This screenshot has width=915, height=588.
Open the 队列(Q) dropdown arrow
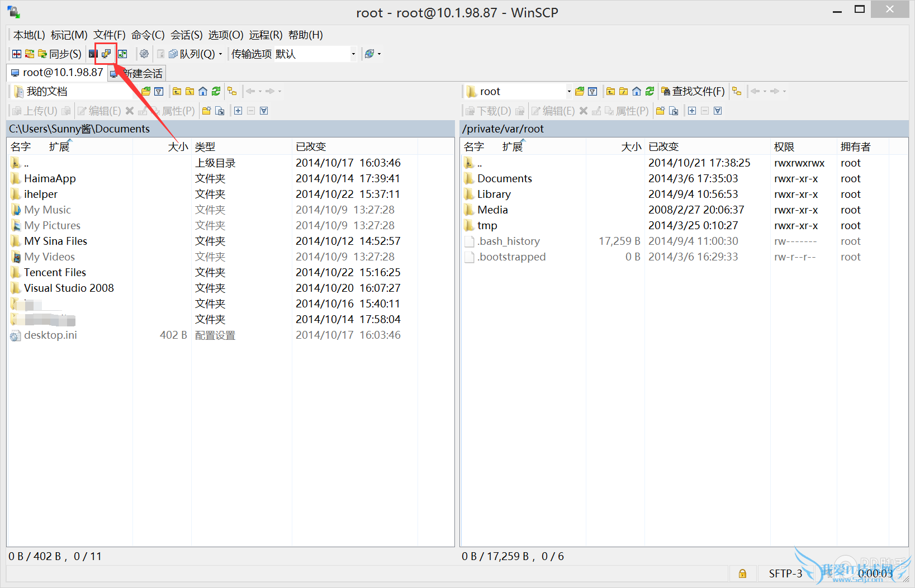pos(221,54)
